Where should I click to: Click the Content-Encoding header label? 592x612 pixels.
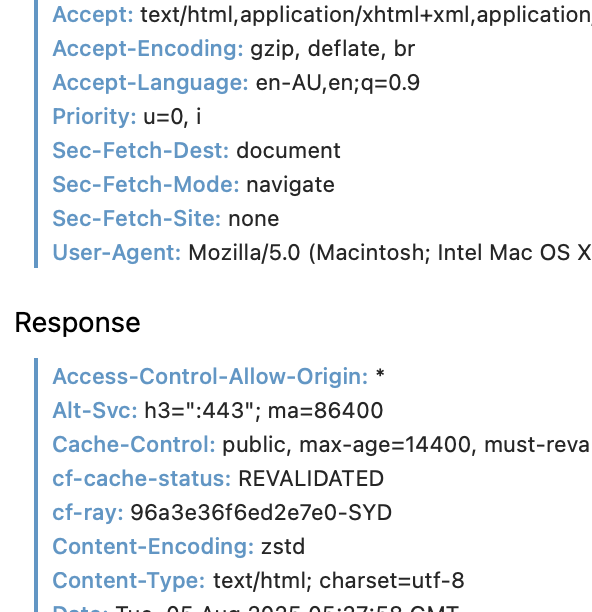coord(153,546)
